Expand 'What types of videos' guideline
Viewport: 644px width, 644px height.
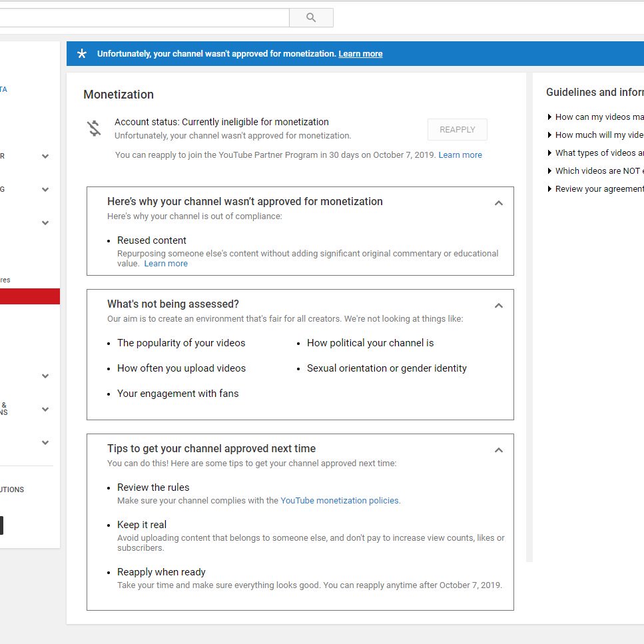(595, 153)
